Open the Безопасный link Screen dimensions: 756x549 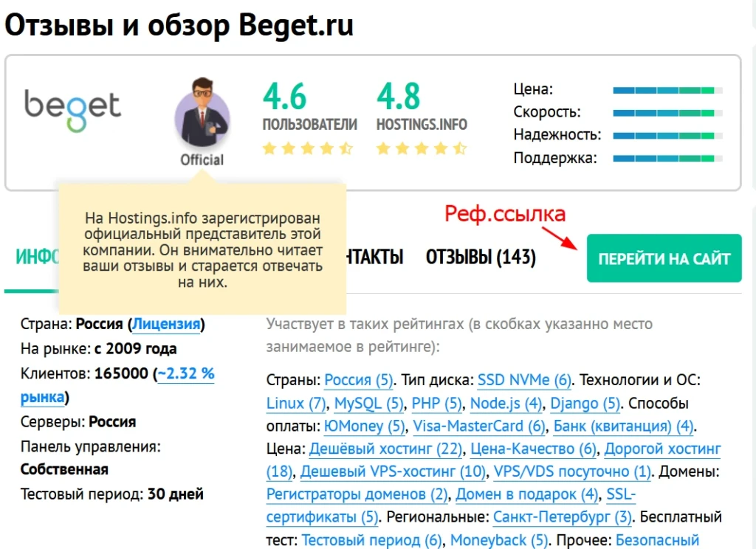(657, 540)
